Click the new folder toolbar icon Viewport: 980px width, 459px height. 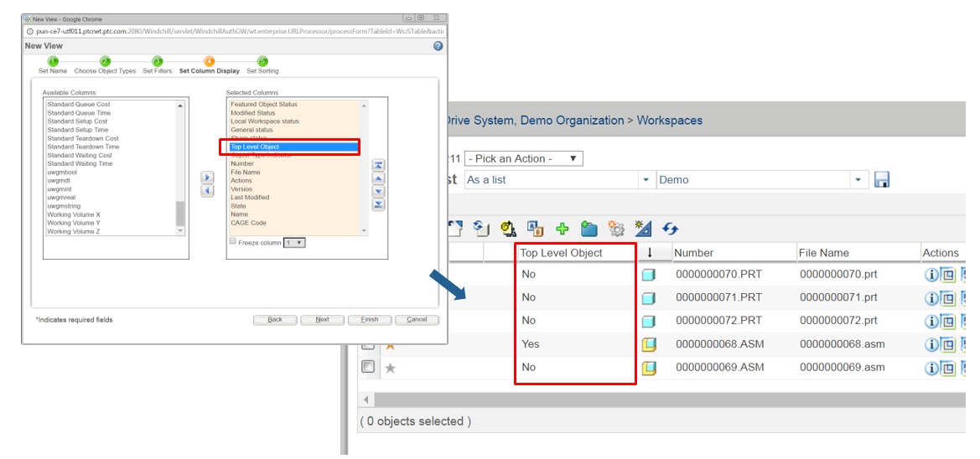coord(589,229)
